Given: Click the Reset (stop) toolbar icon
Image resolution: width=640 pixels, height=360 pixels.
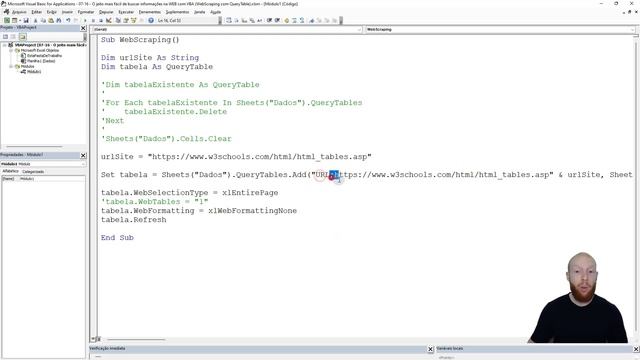Looking at the screenshot, I should click(101, 20).
